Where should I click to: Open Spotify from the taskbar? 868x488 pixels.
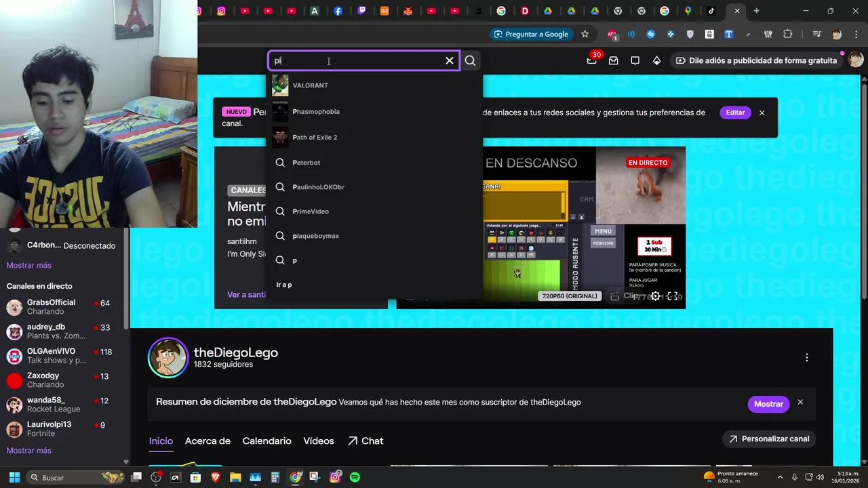click(355, 477)
